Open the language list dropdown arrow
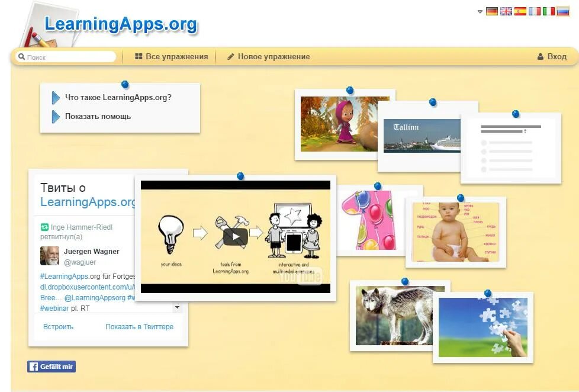The image size is (579, 392). (480, 12)
